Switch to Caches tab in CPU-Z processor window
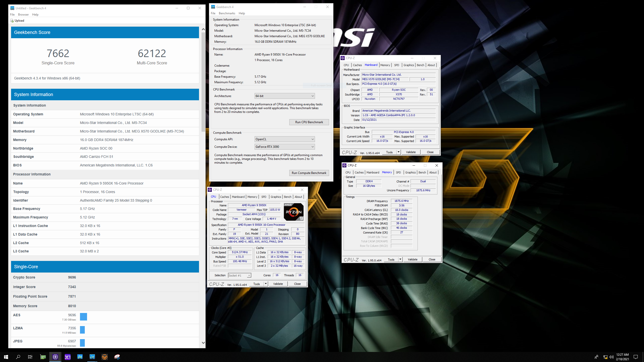 [225, 197]
